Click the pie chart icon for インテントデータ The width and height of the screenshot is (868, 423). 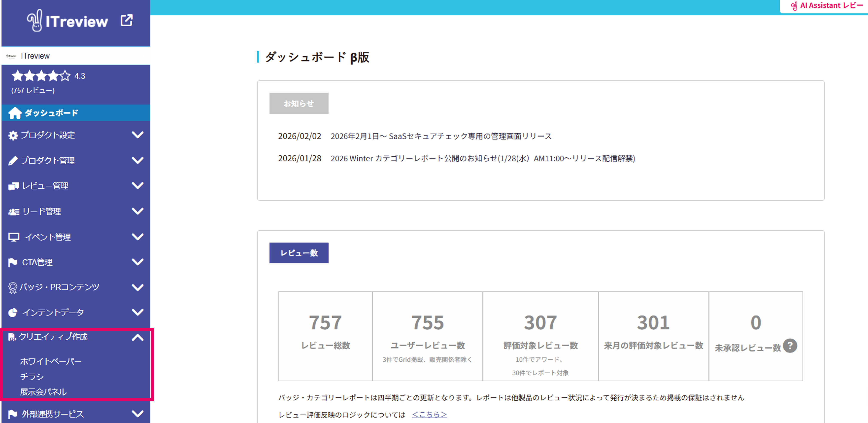[13, 312]
